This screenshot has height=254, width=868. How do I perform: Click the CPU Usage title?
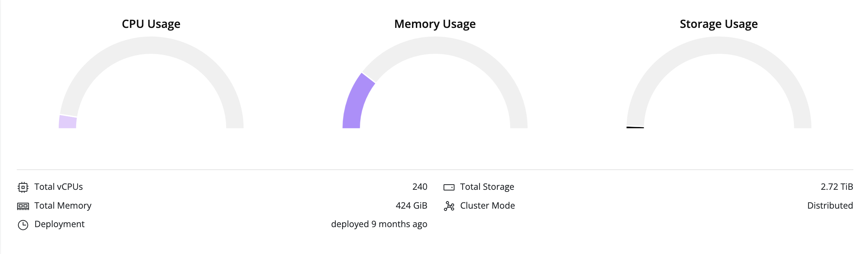pyautogui.click(x=151, y=24)
